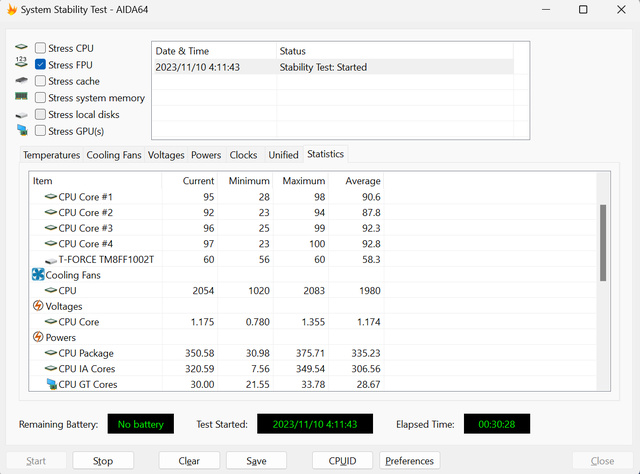Screen dimensions: 640x474
Task: Click the Maximum column header
Action: coord(300,181)
